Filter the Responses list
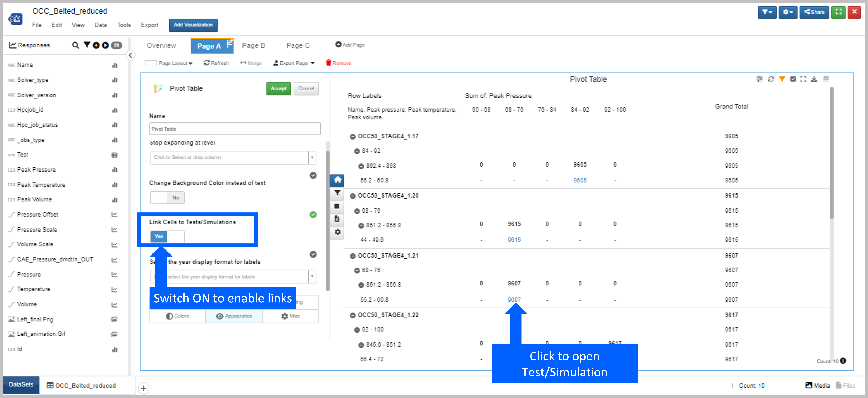This screenshot has width=868, height=398. click(87, 45)
